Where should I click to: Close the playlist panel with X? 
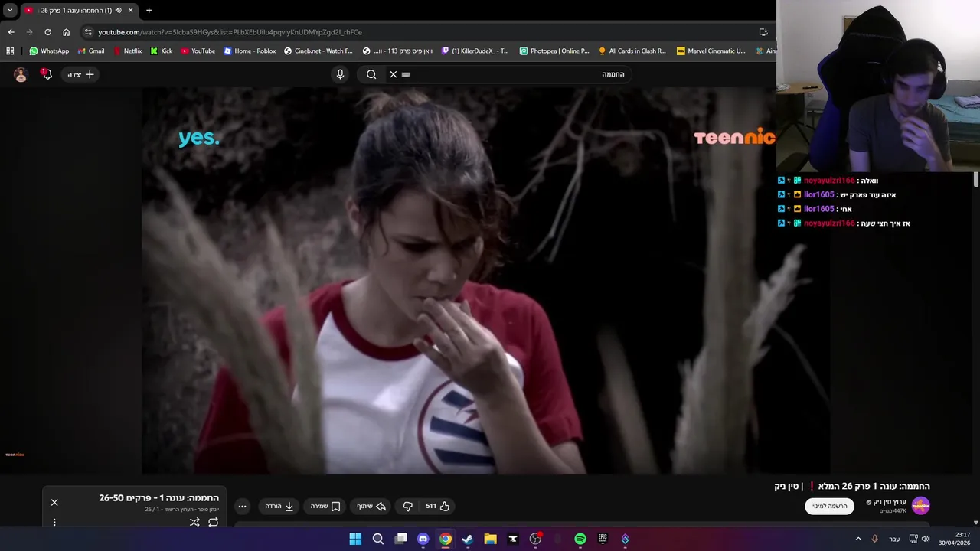point(54,502)
